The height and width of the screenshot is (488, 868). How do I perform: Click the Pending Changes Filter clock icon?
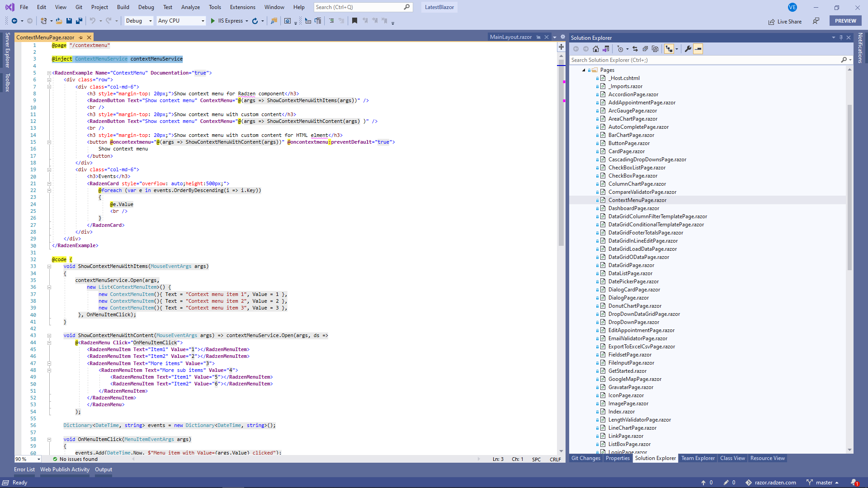(620, 49)
